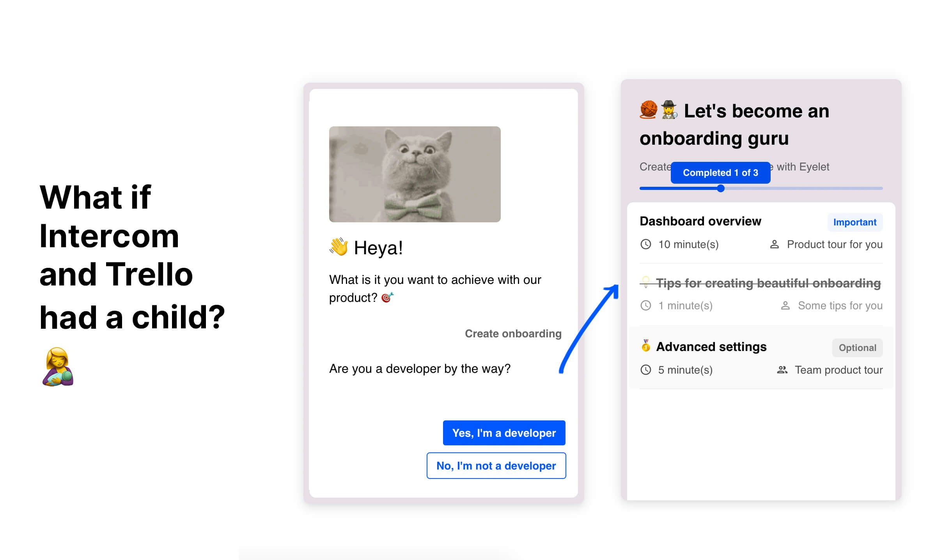Click the No, I'm not a developer button
The width and height of the screenshot is (936, 560).
click(x=496, y=466)
